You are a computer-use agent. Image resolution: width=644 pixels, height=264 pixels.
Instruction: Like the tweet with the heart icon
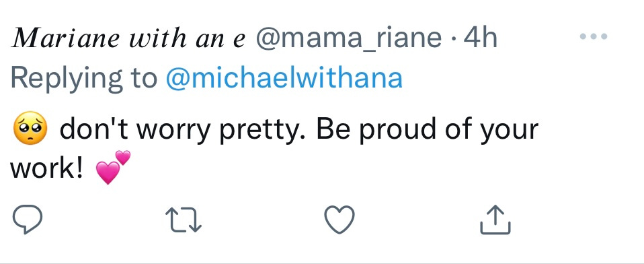[339, 220]
